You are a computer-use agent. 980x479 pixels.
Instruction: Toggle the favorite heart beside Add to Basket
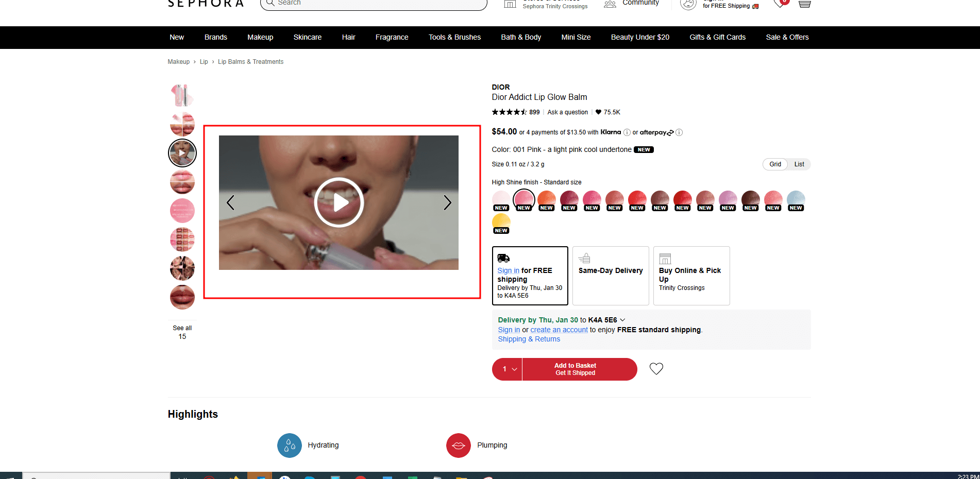tap(656, 368)
